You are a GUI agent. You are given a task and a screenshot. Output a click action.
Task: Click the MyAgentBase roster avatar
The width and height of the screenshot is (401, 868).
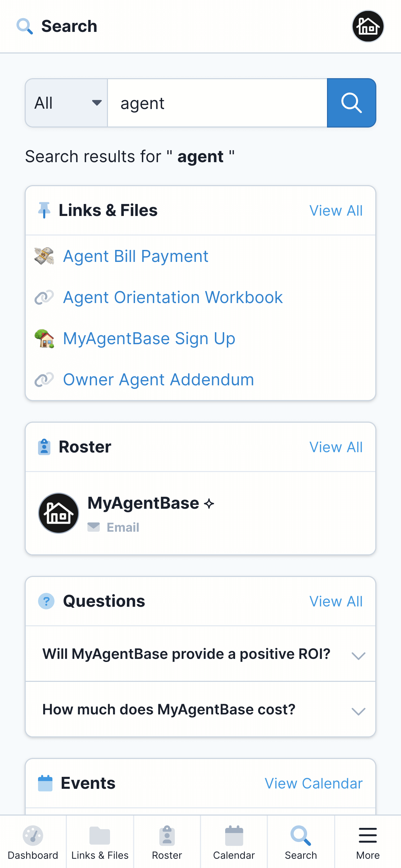pyautogui.click(x=59, y=513)
